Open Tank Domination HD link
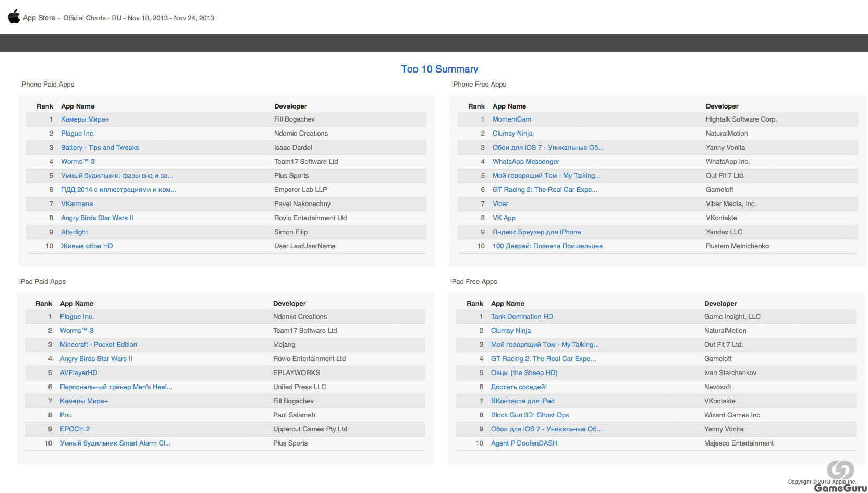The height and width of the screenshot is (493, 868). click(522, 317)
